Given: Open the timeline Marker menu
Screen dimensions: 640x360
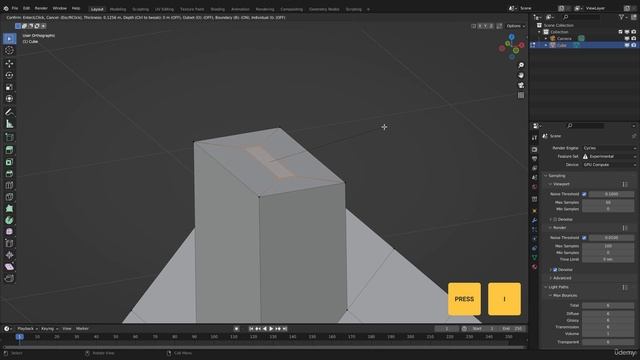Looking at the screenshot, I should pos(82,329).
